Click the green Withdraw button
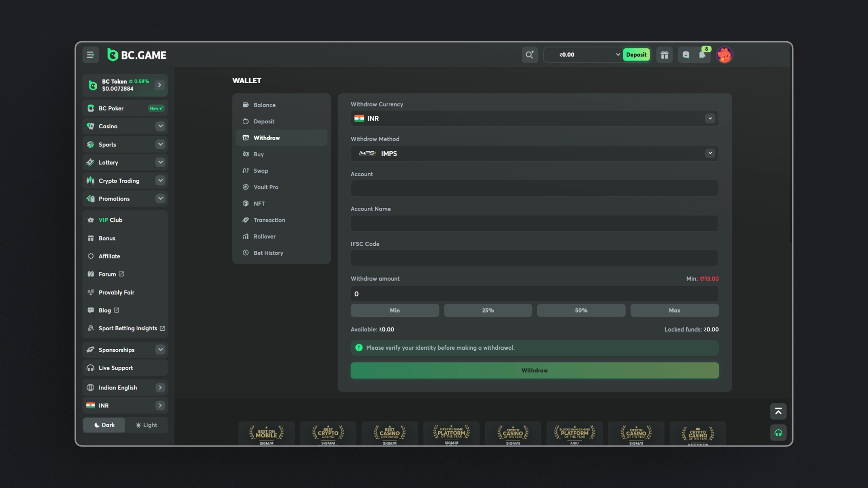Screen dimensions: 868x488 pos(534,370)
